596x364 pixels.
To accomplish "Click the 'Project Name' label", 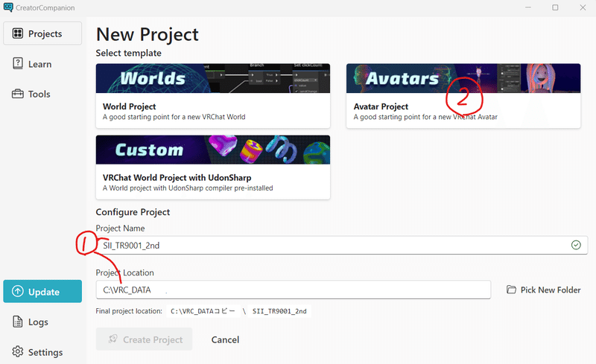I will 120,228.
